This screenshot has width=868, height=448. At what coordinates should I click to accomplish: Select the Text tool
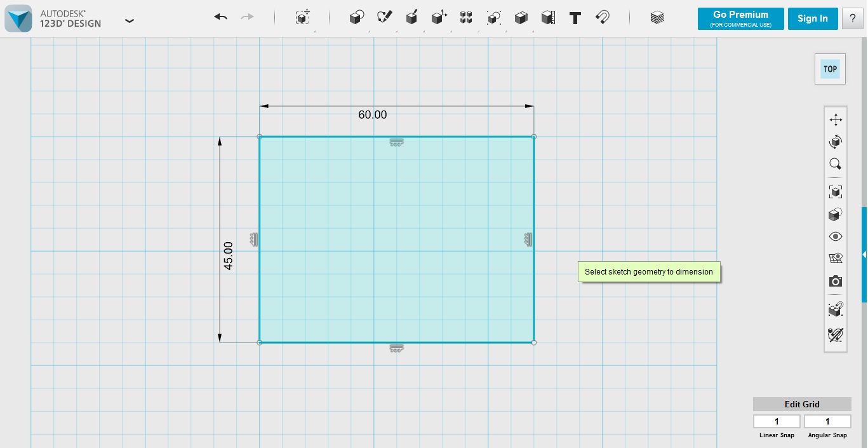(575, 18)
